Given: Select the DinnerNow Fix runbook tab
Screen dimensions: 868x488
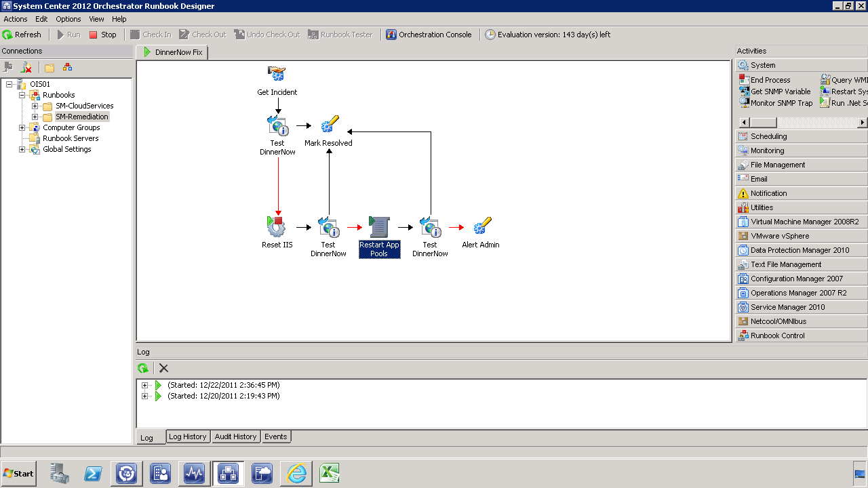Looking at the screenshot, I should 172,52.
